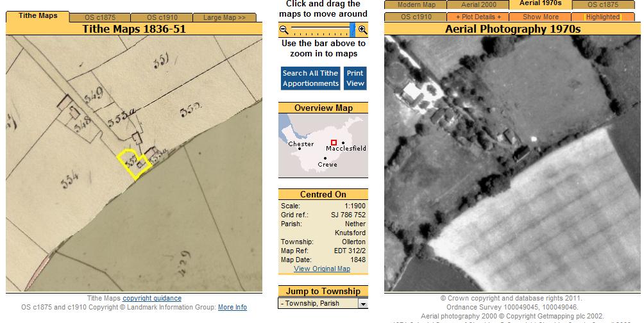Click the Print View button
The image size is (644, 323).
(355, 78)
